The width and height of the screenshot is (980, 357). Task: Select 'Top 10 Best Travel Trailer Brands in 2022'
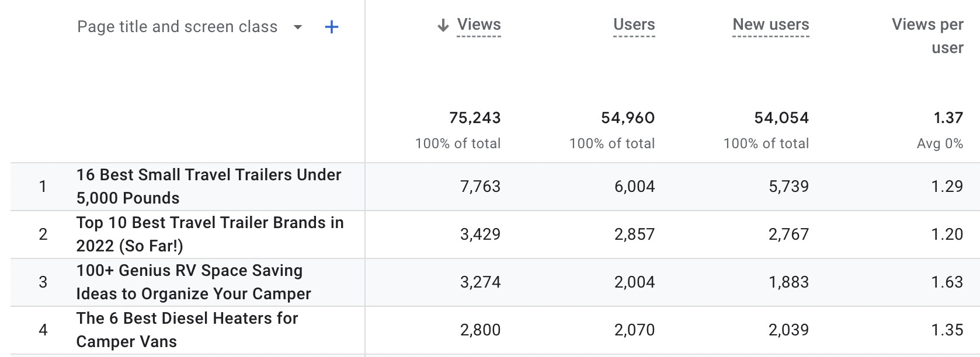pyautogui.click(x=210, y=234)
